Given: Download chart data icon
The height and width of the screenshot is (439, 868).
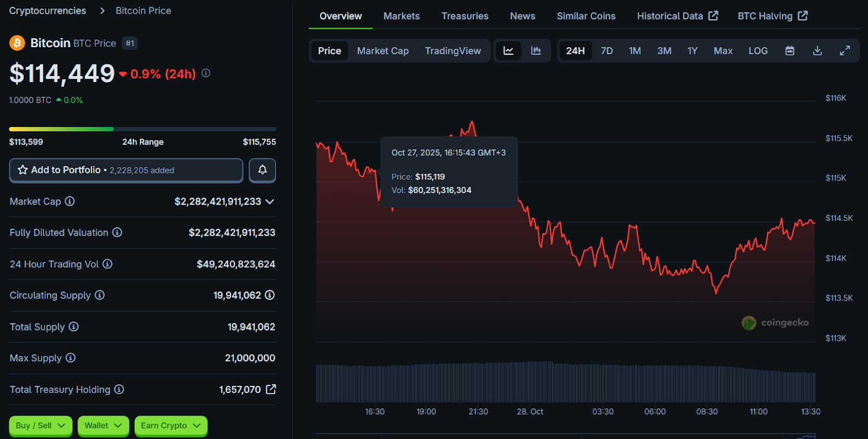Looking at the screenshot, I should (x=818, y=50).
